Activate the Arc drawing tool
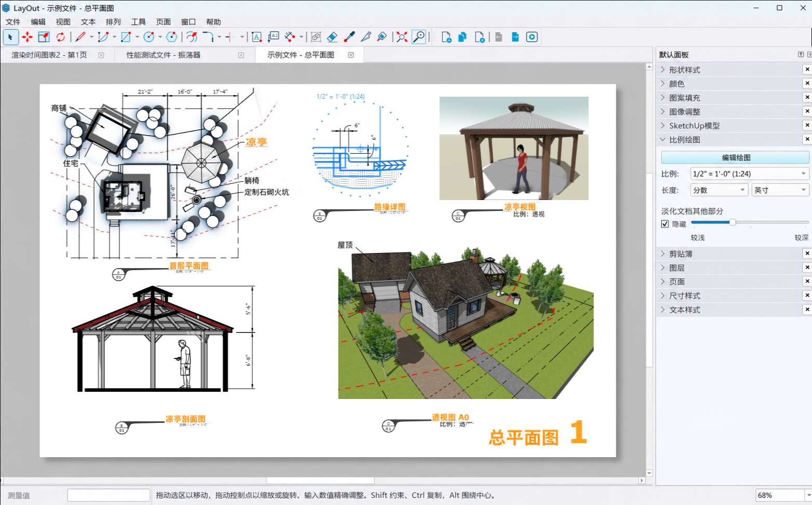This screenshot has height=505, width=812. 103,37
